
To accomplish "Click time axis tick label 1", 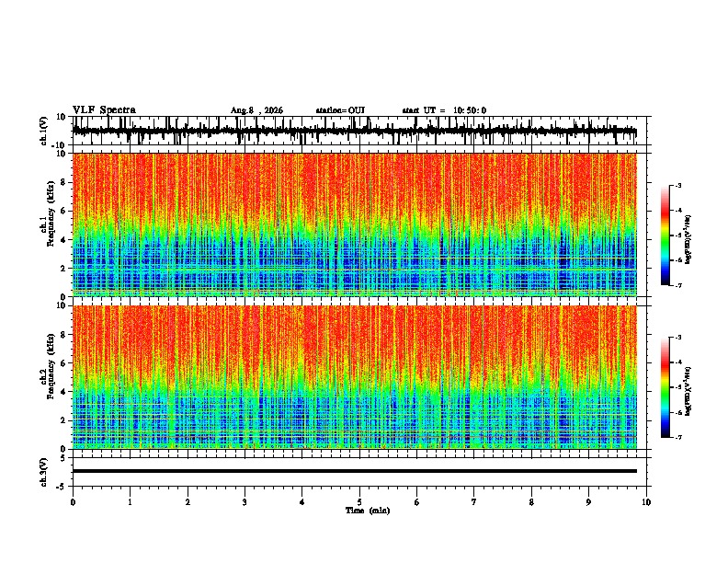I will (x=130, y=502).
